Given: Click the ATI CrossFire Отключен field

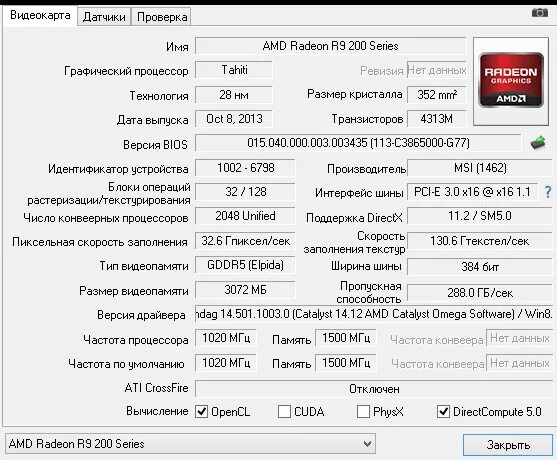Looking at the screenshot, I should coord(374,389).
